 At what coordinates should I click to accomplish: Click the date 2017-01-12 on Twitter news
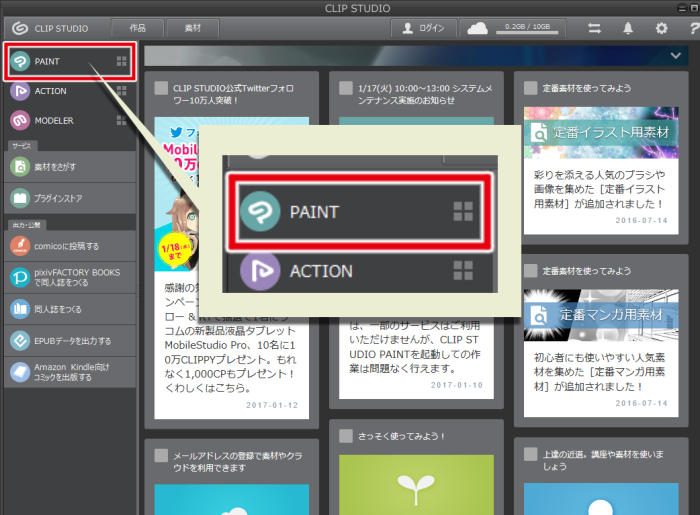click(x=272, y=405)
